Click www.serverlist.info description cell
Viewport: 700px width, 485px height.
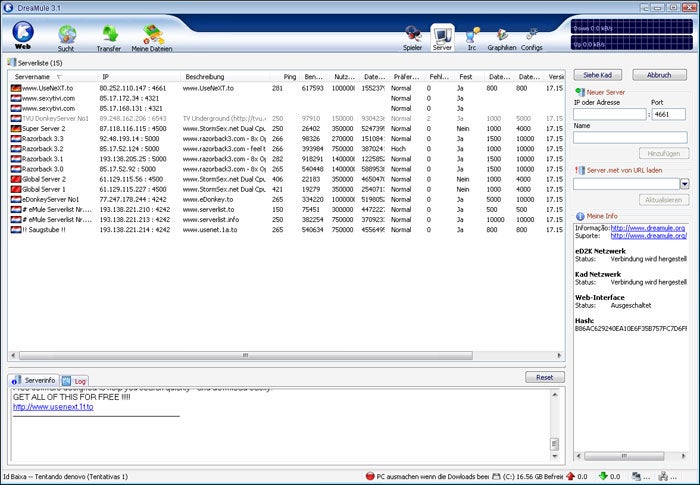(x=211, y=220)
